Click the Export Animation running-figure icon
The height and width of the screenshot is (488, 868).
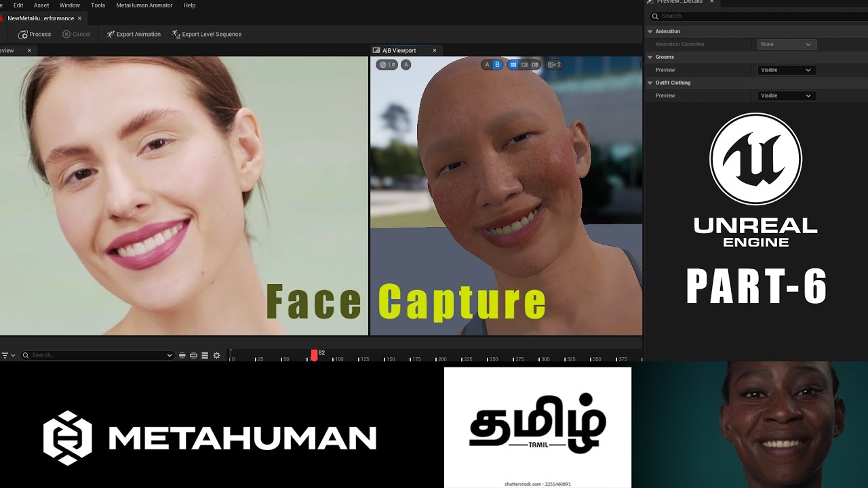pyautogui.click(x=111, y=34)
